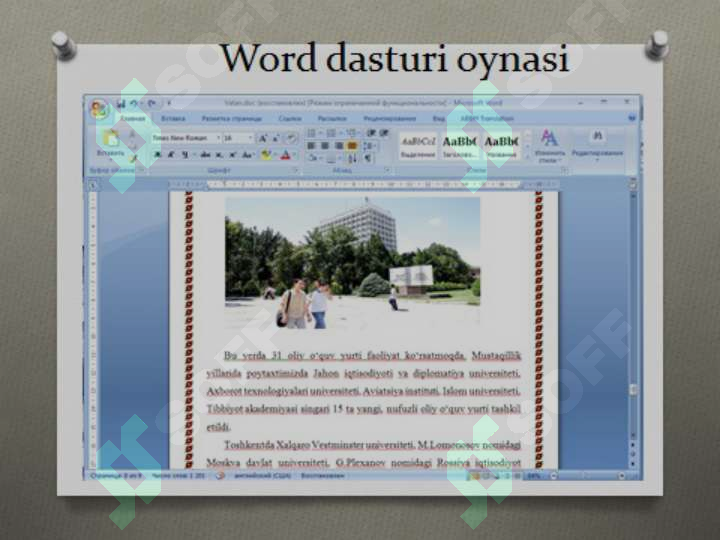720x540 pixels.
Task: Open the Разметка страницы tab
Action: pyautogui.click(x=231, y=118)
